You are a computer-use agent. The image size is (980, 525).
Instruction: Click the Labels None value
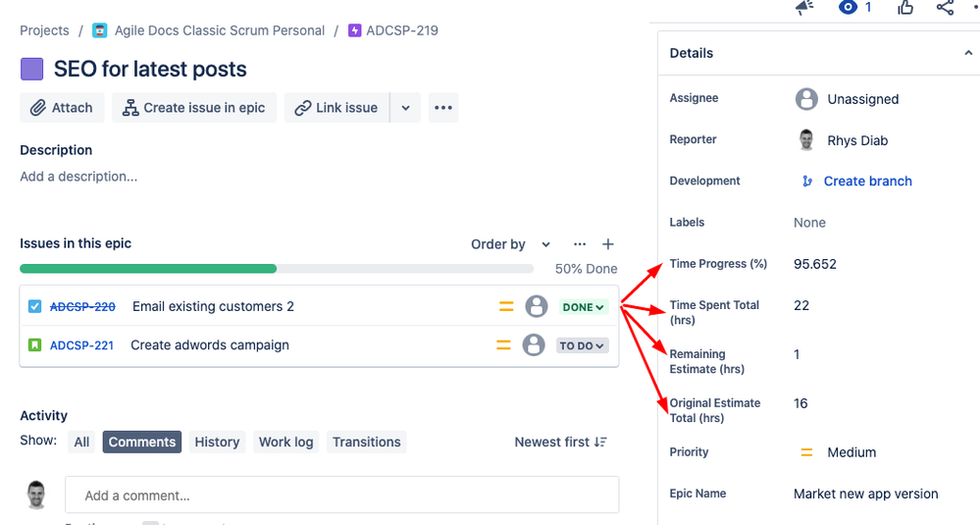pyautogui.click(x=809, y=223)
